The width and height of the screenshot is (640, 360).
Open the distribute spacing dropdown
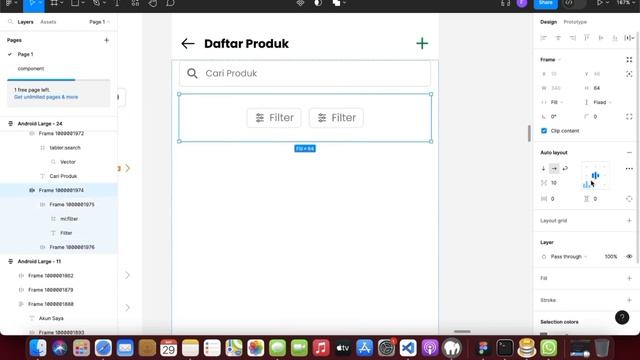pyautogui.click(x=629, y=38)
